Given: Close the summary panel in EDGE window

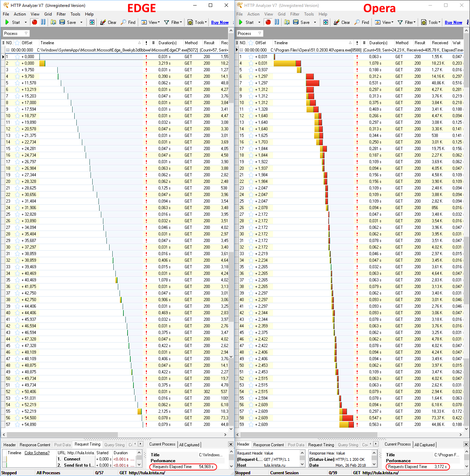Looking at the screenshot, I should click(231, 444).
